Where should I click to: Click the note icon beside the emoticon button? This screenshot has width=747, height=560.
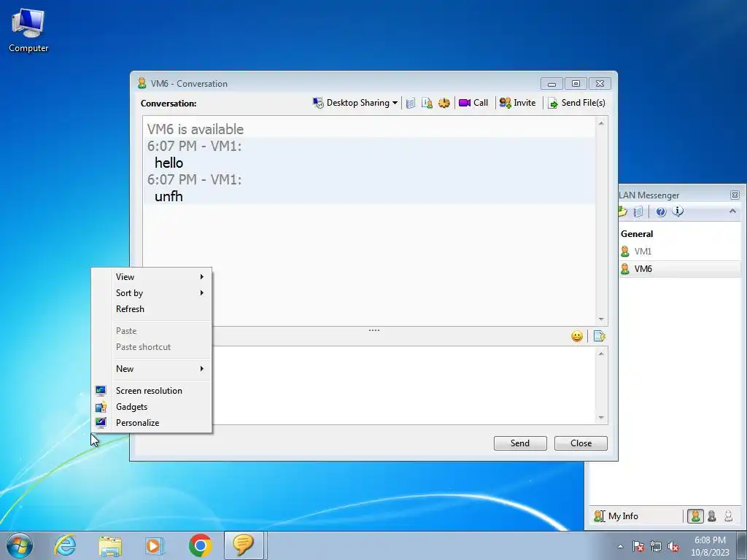tap(600, 336)
